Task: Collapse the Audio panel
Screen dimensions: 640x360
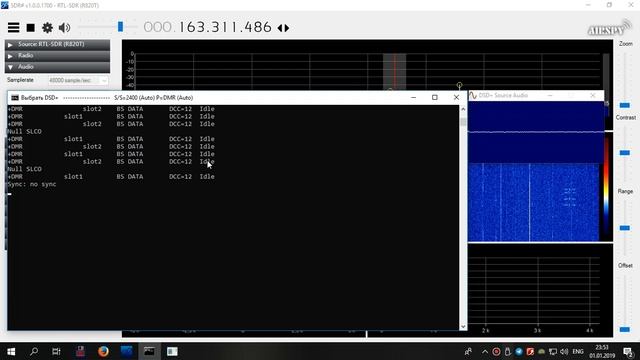Action: coord(58,67)
